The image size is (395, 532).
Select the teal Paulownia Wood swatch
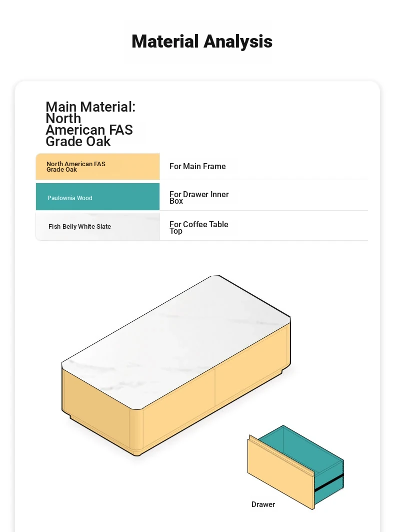(x=97, y=197)
